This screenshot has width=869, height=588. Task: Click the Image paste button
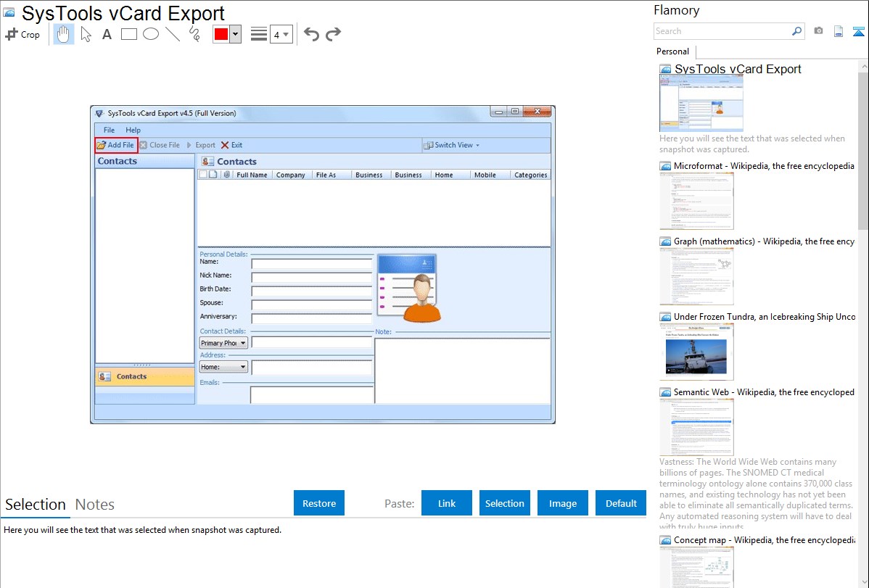[562, 503]
